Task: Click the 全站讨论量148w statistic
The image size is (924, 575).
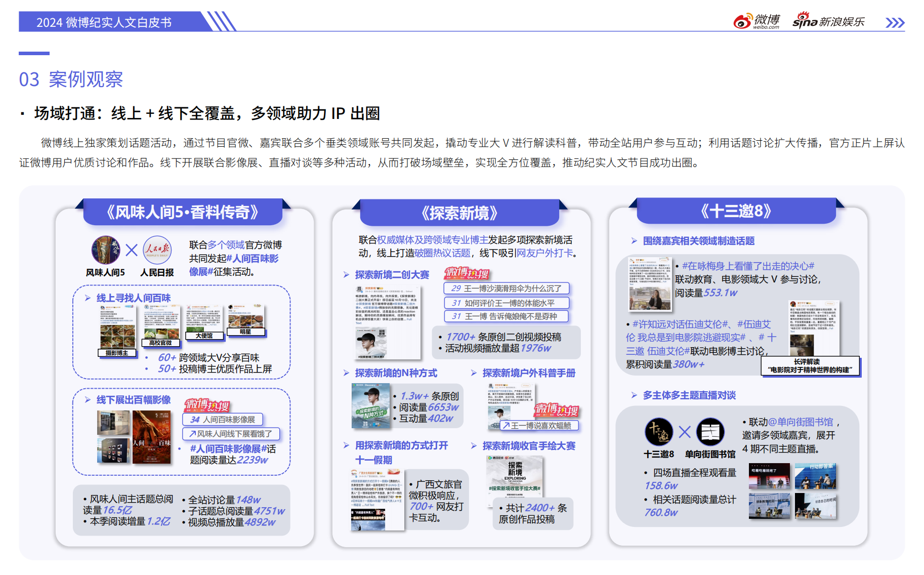Action: (x=225, y=500)
